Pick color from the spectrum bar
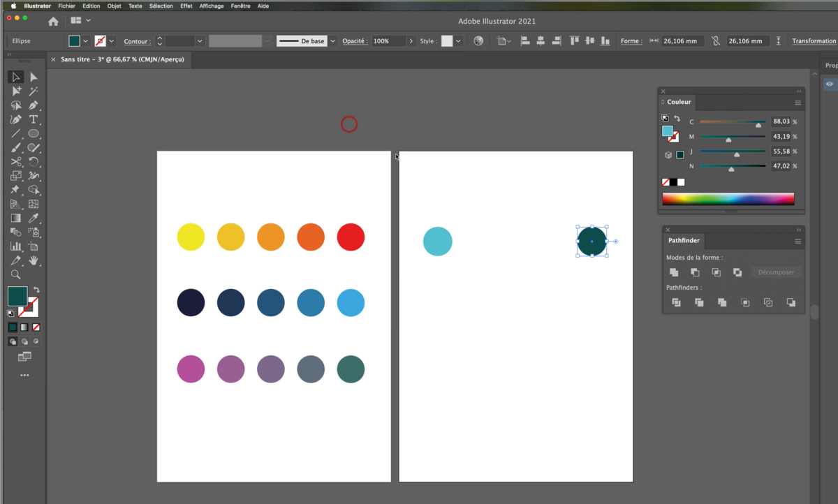Image resolution: width=838 pixels, height=504 pixels. pos(728,199)
